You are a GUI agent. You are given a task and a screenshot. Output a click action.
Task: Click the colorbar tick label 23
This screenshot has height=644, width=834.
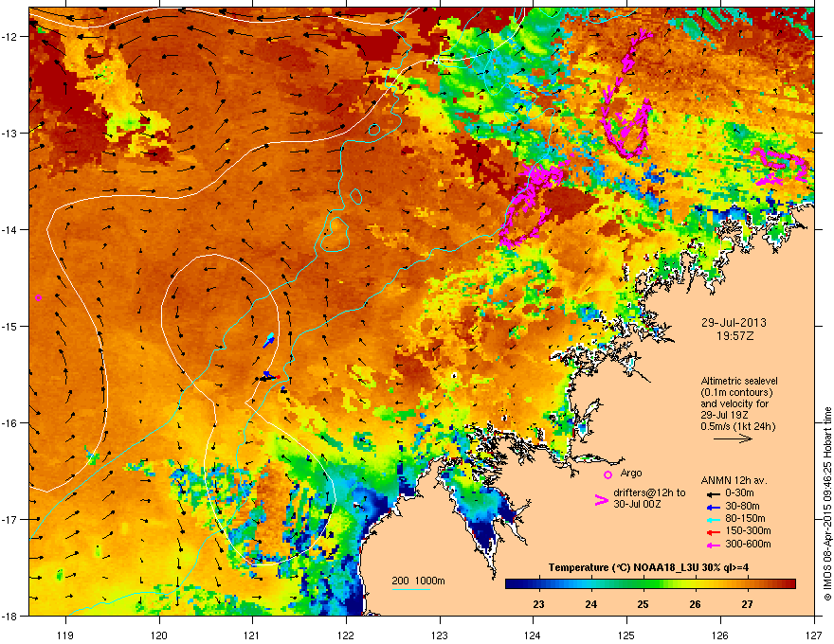[x=539, y=604]
